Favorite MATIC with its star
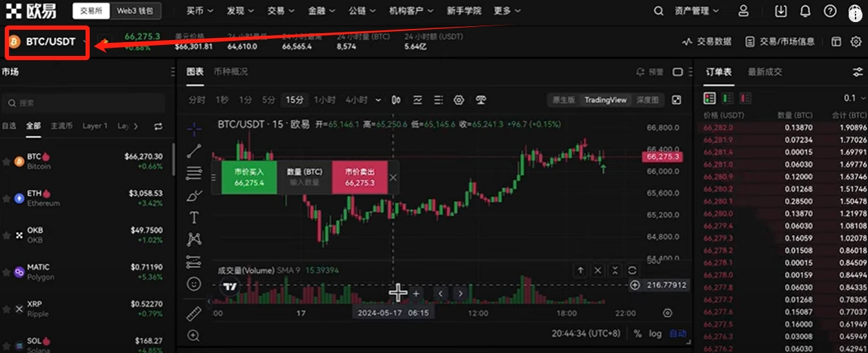Viewport: 868px width, 353px height. 7,271
